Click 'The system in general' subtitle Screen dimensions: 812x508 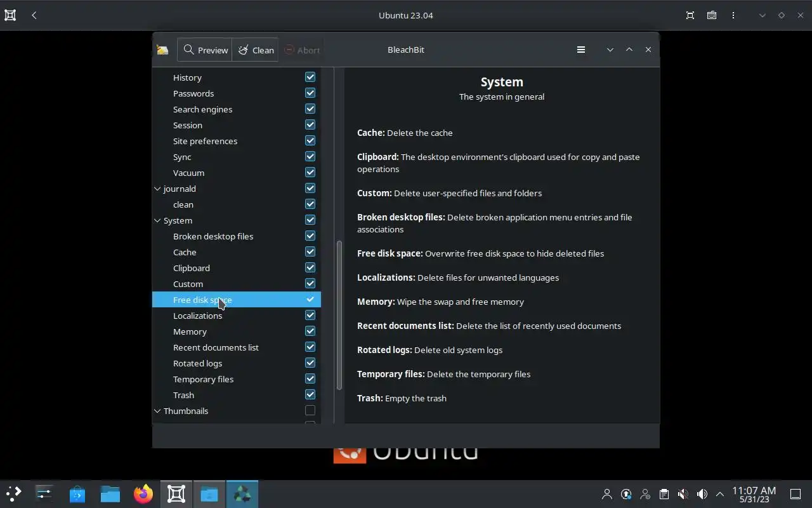pyautogui.click(x=502, y=97)
